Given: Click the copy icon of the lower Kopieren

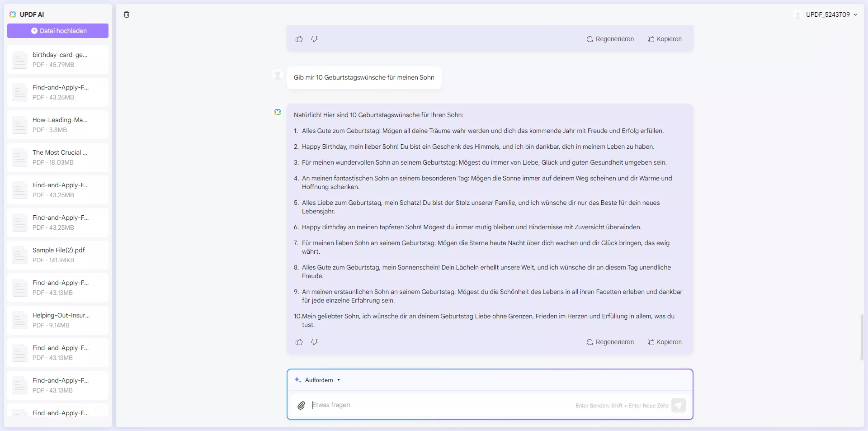Looking at the screenshot, I should 651,342.
